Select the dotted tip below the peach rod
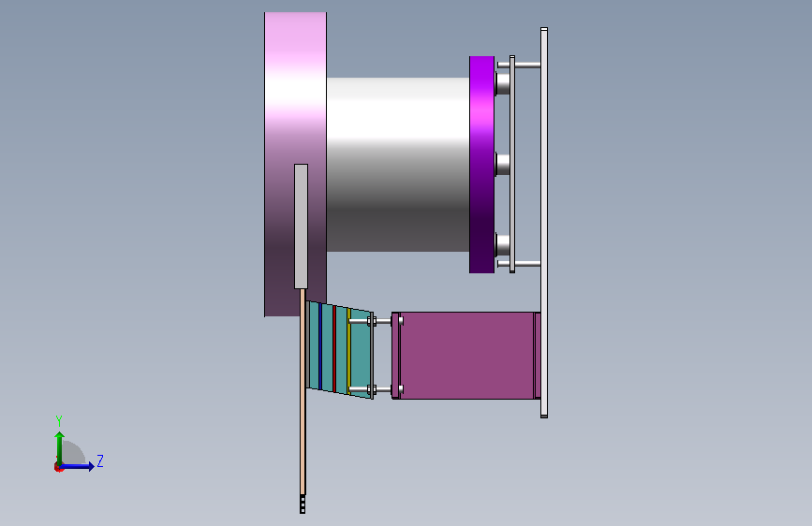The width and height of the screenshot is (812, 526). coord(303,504)
